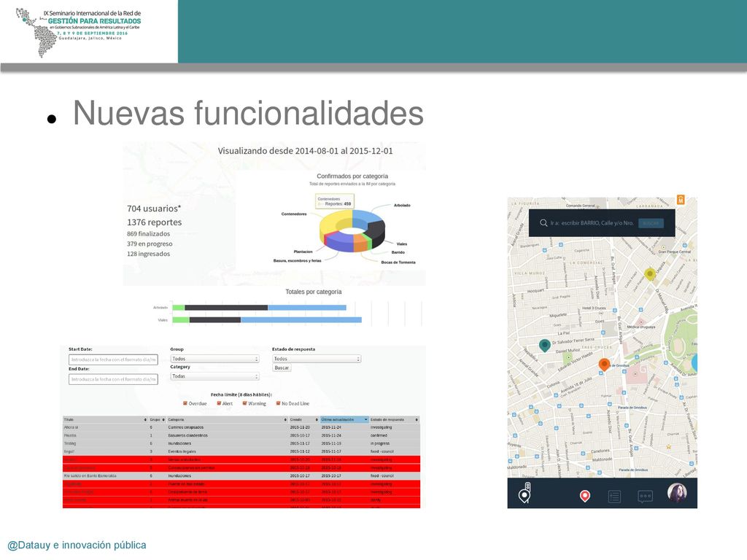Screen dimensions: 747x560
Task: Click the '869 finalizados' count
Action: pyautogui.click(x=148, y=234)
